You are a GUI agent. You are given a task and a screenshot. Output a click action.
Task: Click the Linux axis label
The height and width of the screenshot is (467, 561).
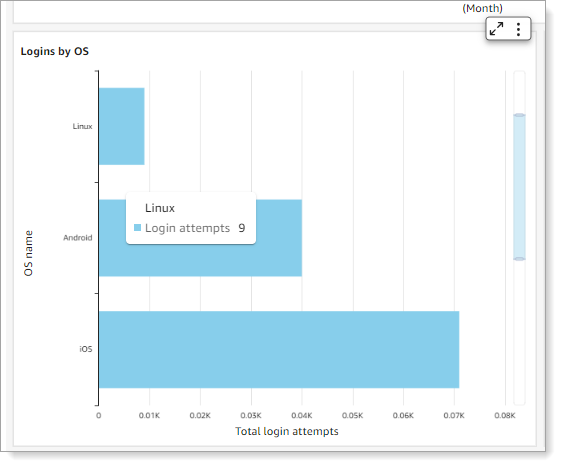click(82, 126)
